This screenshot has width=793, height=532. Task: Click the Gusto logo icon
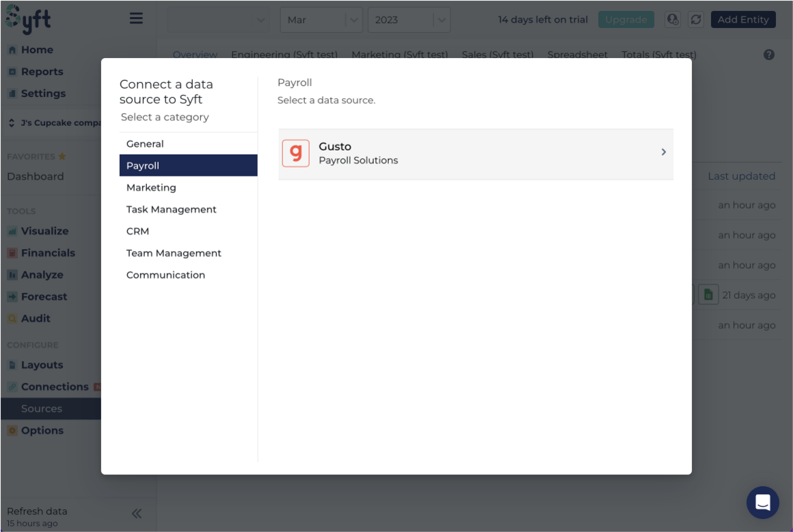pyautogui.click(x=296, y=152)
